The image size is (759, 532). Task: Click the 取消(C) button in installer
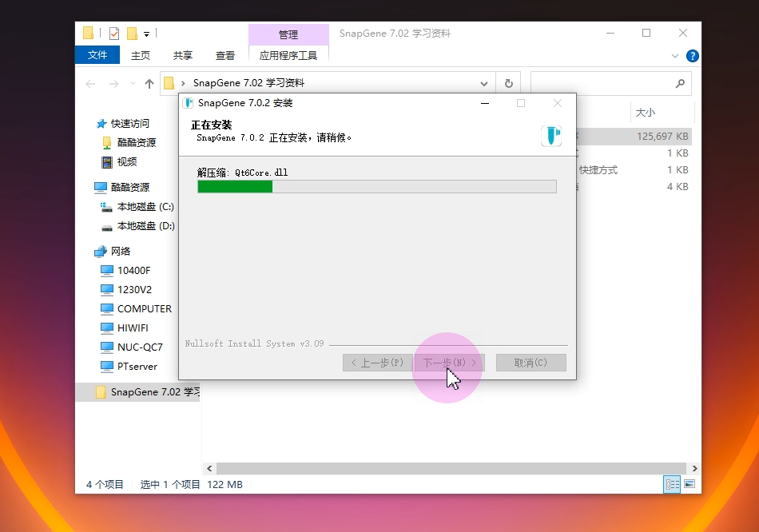[x=531, y=363]
